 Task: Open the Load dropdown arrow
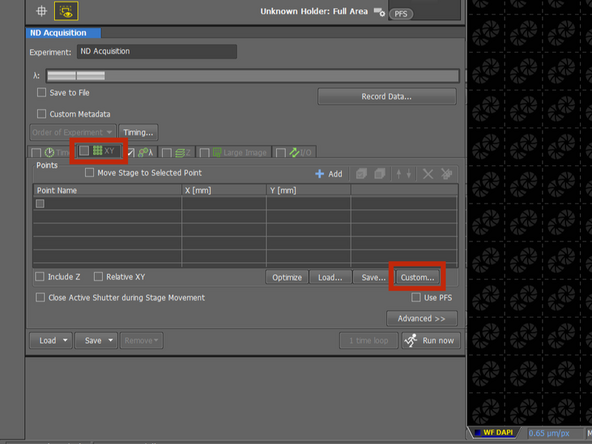65,341
